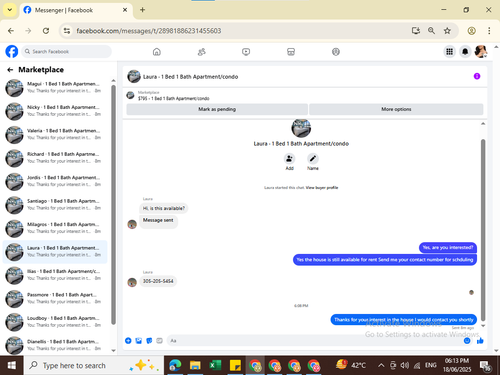500x375 pixels.
Task: Open the Friends icon in top bar
Action: [x=202, y=52]
